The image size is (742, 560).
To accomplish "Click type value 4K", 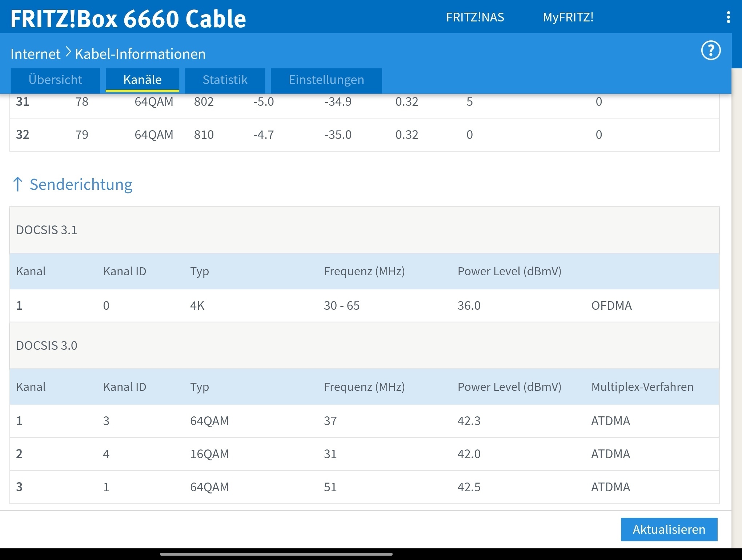I will 197,305.
